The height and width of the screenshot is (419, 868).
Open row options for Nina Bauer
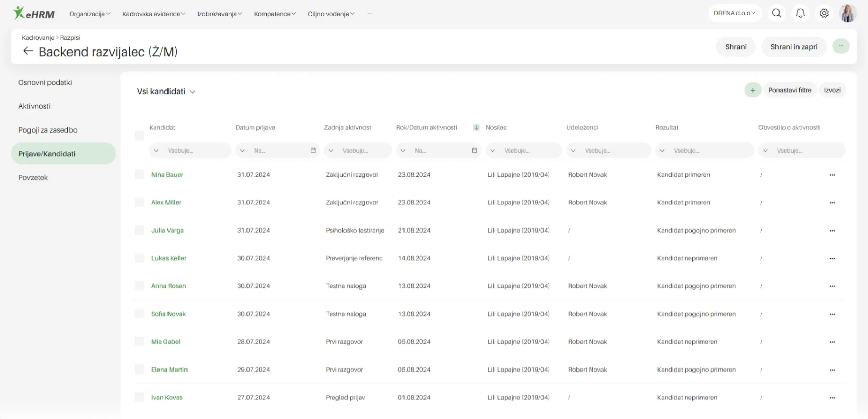[x=832, y=175]
